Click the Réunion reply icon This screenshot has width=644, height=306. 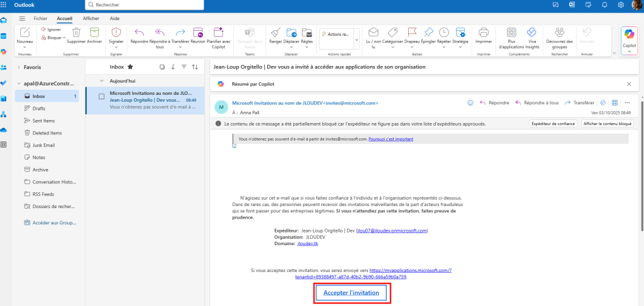[x=197, y=33]
